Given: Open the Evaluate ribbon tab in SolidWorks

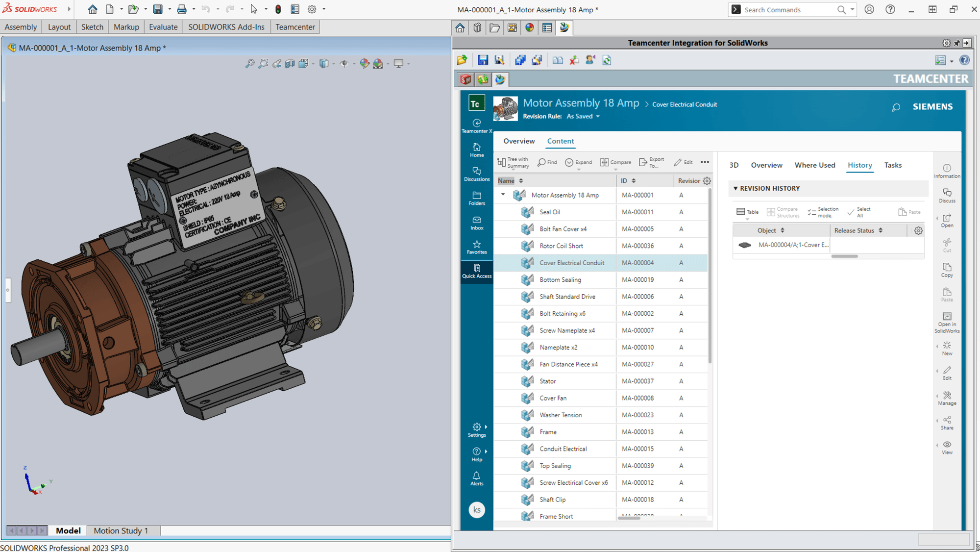Looking at the screenshot, I should click(x=163, y=27).
